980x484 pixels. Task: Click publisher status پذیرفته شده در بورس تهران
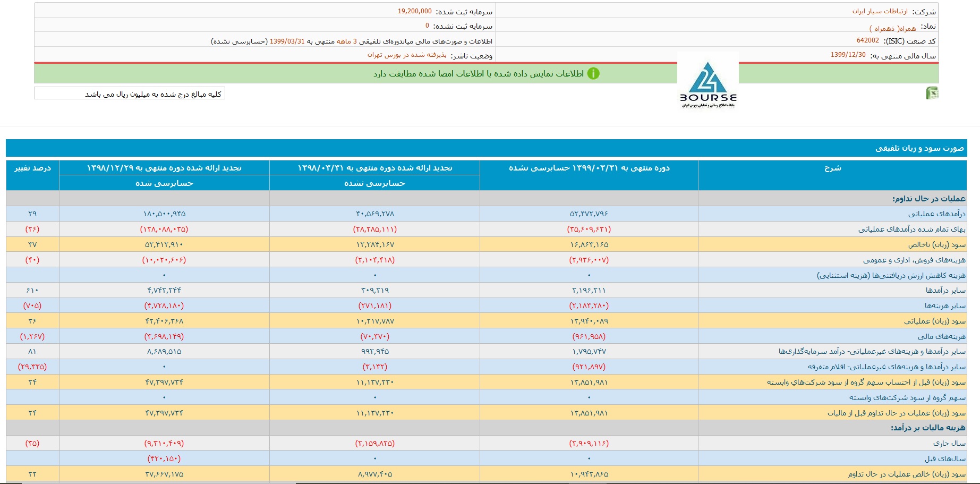(x=407, y=55)
